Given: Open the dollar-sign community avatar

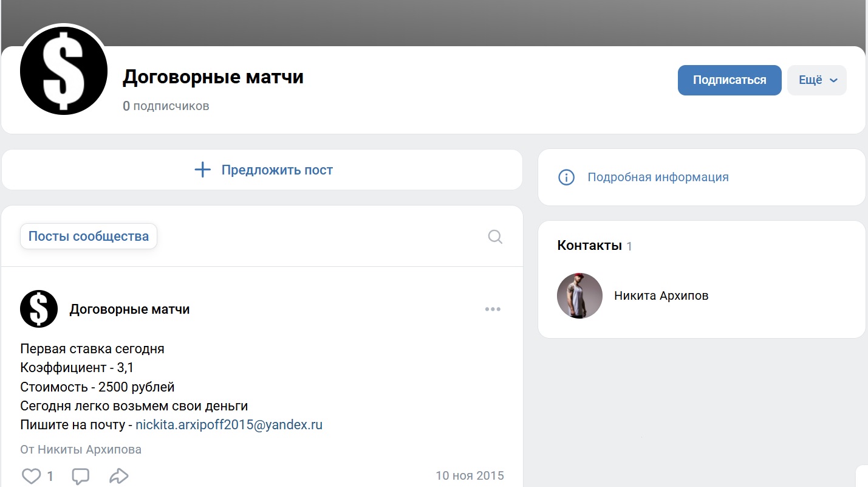Looking at the screenshot, I should pyautogui.click(x=63, y=70).
